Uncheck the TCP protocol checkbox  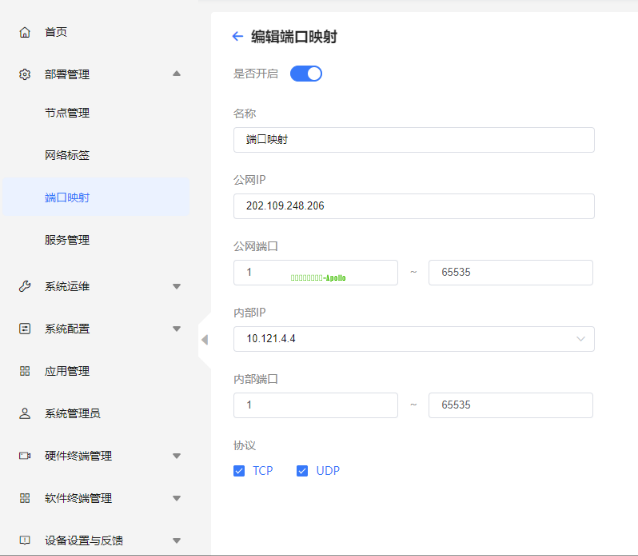(x=239, y=471)
